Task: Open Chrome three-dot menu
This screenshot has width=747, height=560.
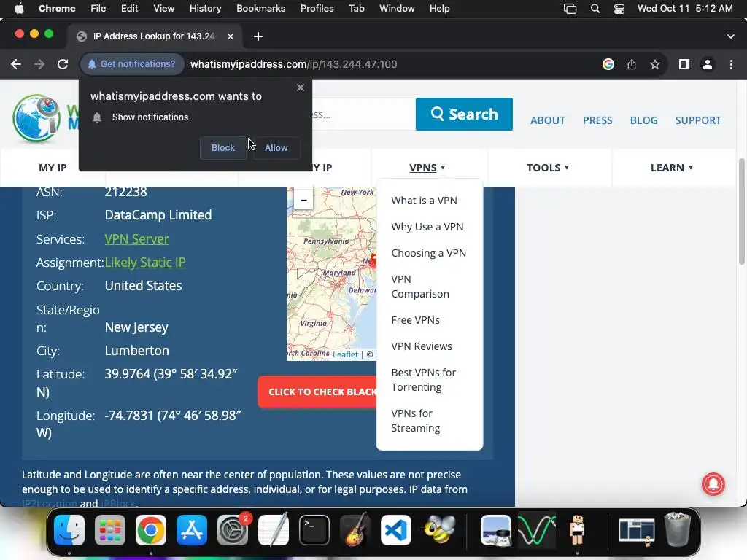Action: click(x=731, y=64)
